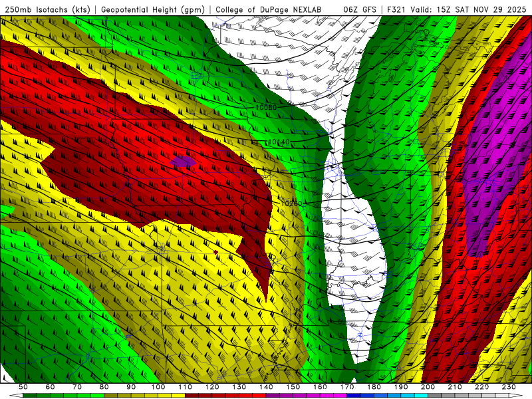Click the 50 value on the color scale
Viewport: 532px width, 399px height.
(23, 387)
